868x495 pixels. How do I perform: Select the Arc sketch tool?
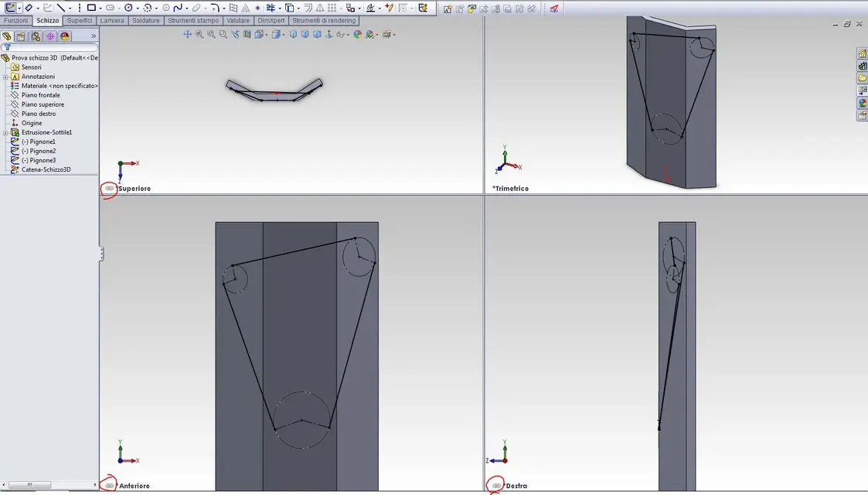[148, 9]
